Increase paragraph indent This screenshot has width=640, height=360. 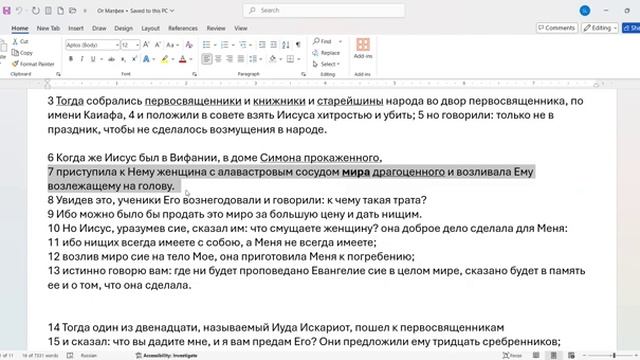click(273, 44)
